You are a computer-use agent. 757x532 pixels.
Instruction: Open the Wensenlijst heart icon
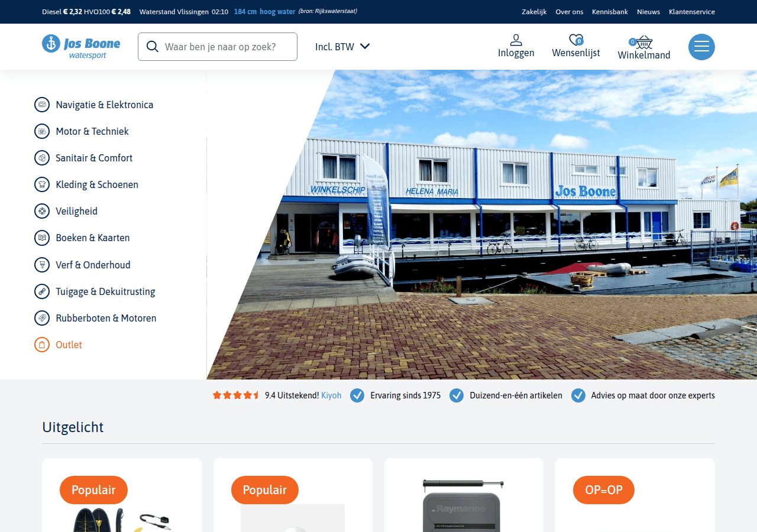point(576,40)
